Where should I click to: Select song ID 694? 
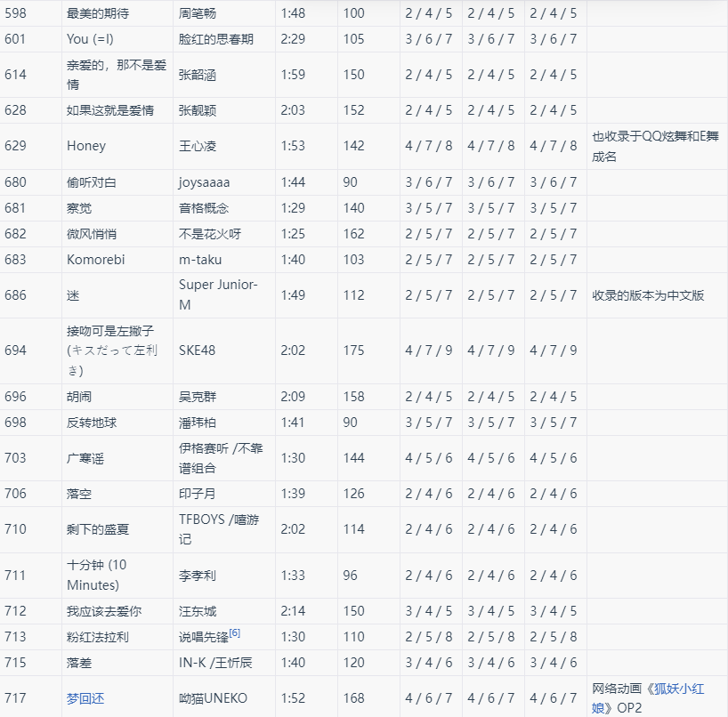[x=15, y=350]
